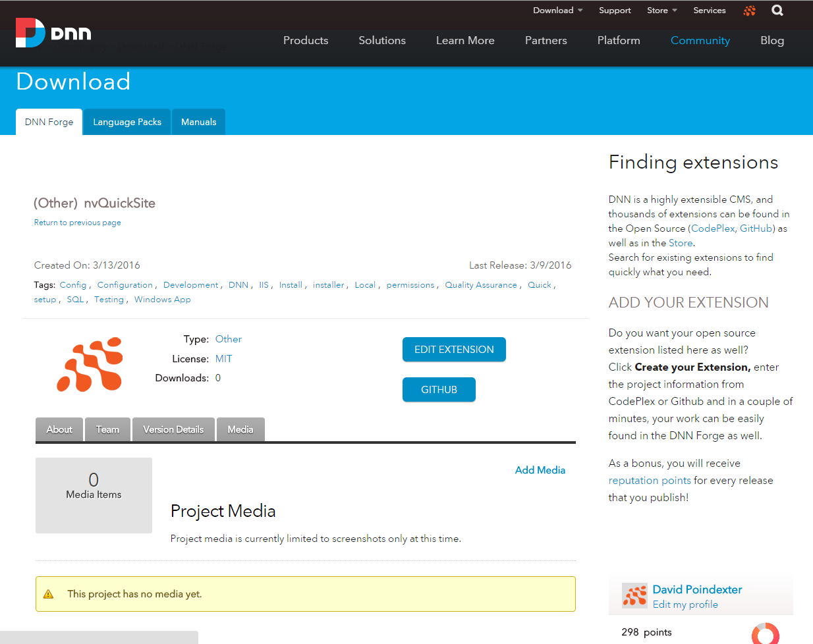
Task: Open the Services link in top bar
Action: (x=710, y=11)
